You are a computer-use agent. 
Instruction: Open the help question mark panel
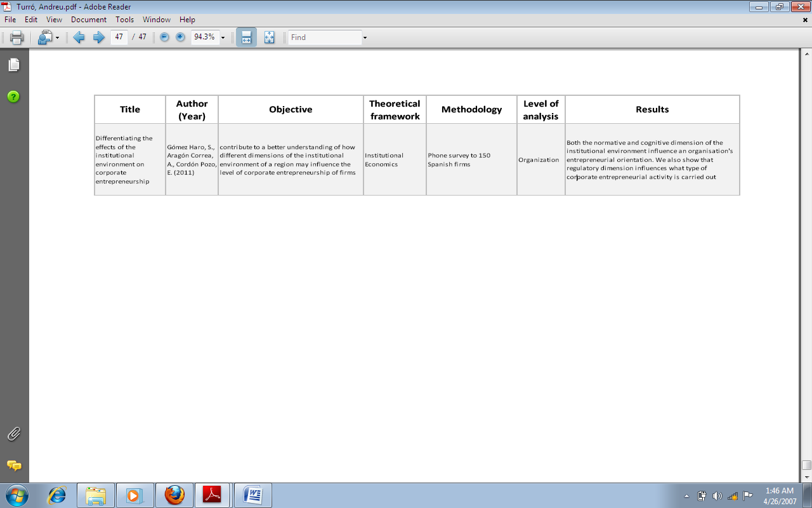[x=13, y=97]
